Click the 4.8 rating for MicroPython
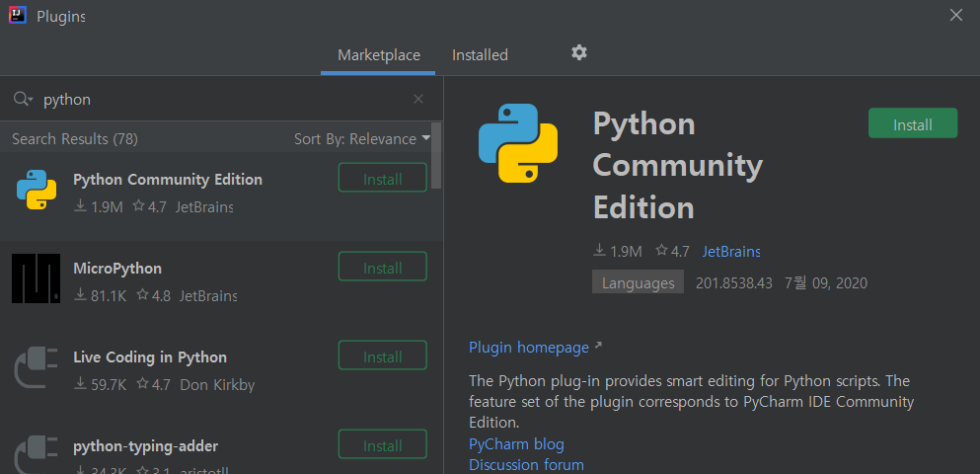 [154, 295]
